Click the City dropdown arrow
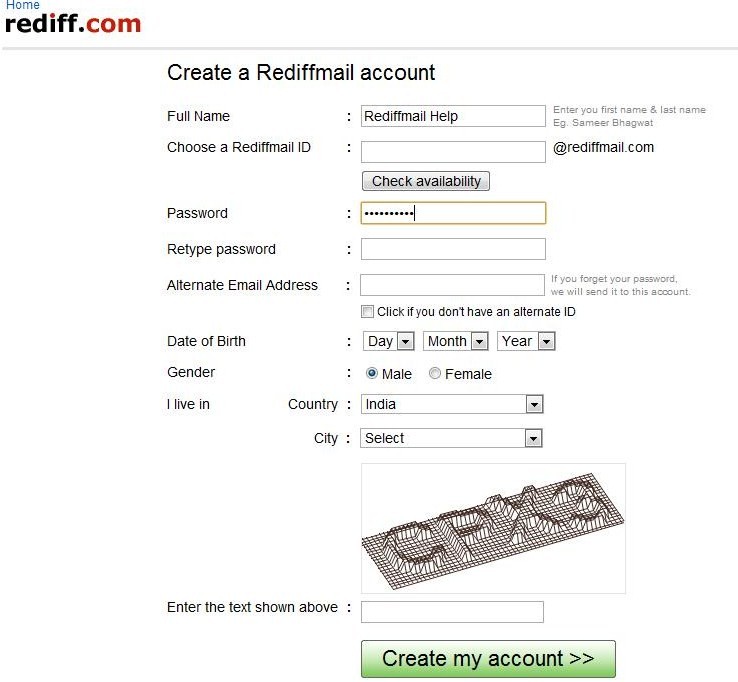The height and width of the screenshot is (682, 738). pos(533,439)
